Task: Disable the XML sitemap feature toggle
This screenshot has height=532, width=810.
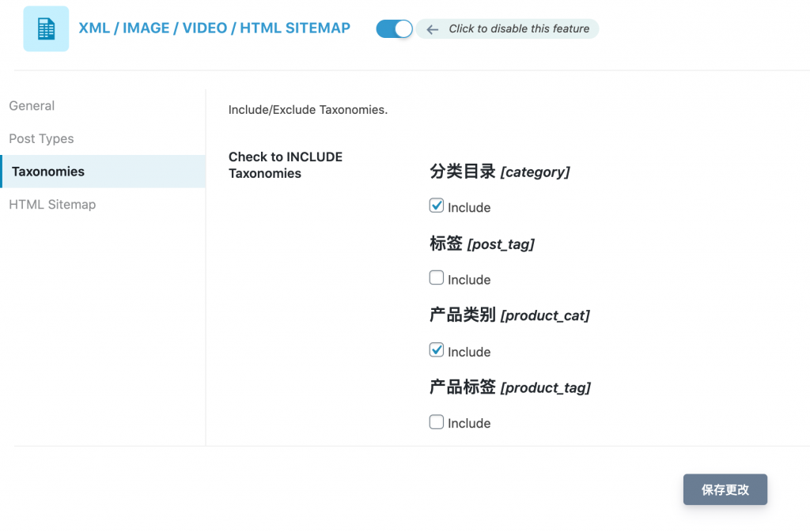Action: pyautogui.click(x=394, y=29)
